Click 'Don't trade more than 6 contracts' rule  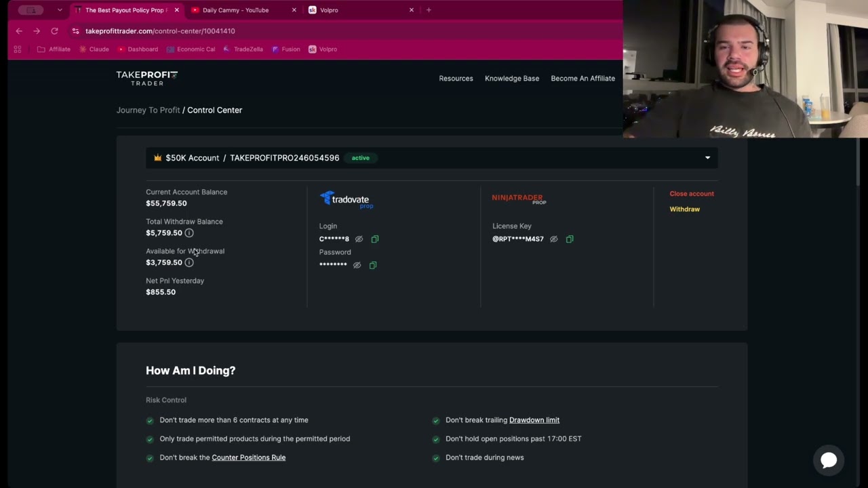coord(234,420)
